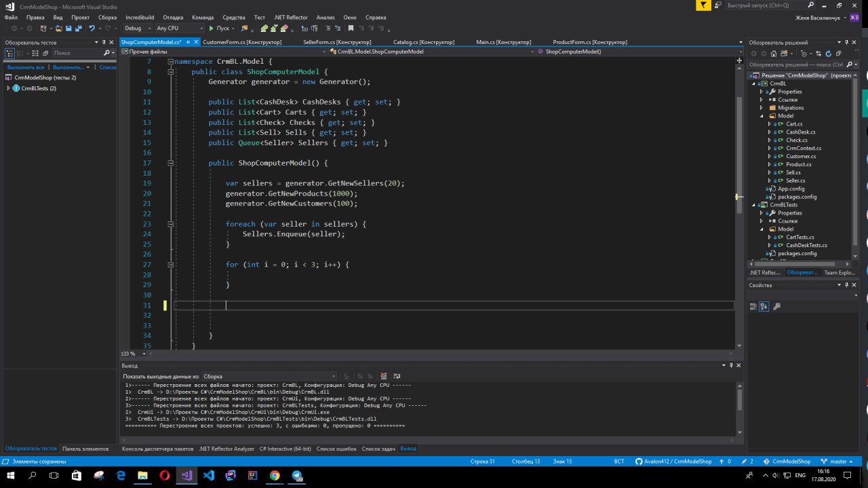The image size is (868, 488).
Task: Click the master branch button in status bar
Action: pos(839,462)
